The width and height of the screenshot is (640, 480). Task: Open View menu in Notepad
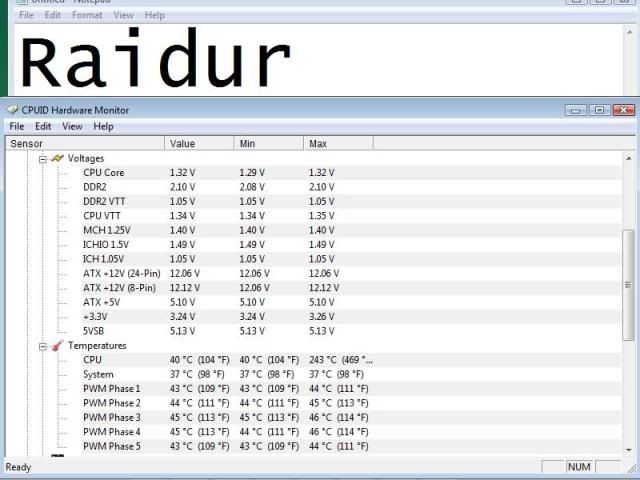(123, 16)
